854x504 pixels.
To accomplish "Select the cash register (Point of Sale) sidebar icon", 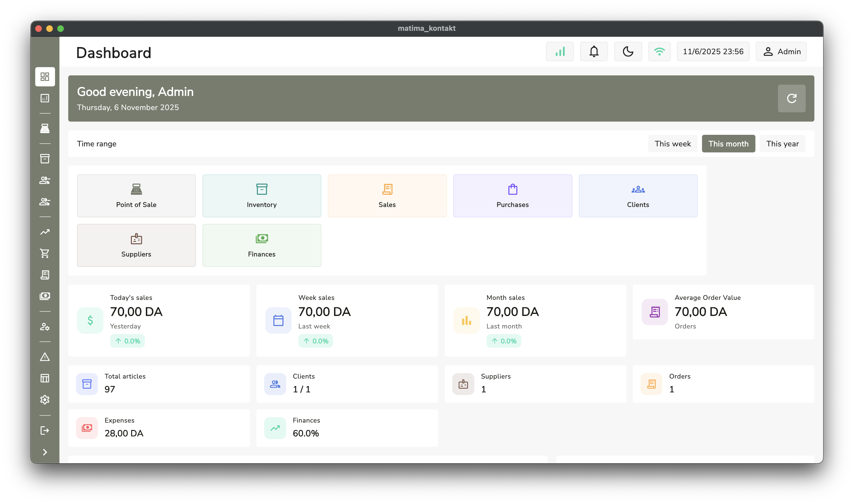I will click(x=45, y=128).
